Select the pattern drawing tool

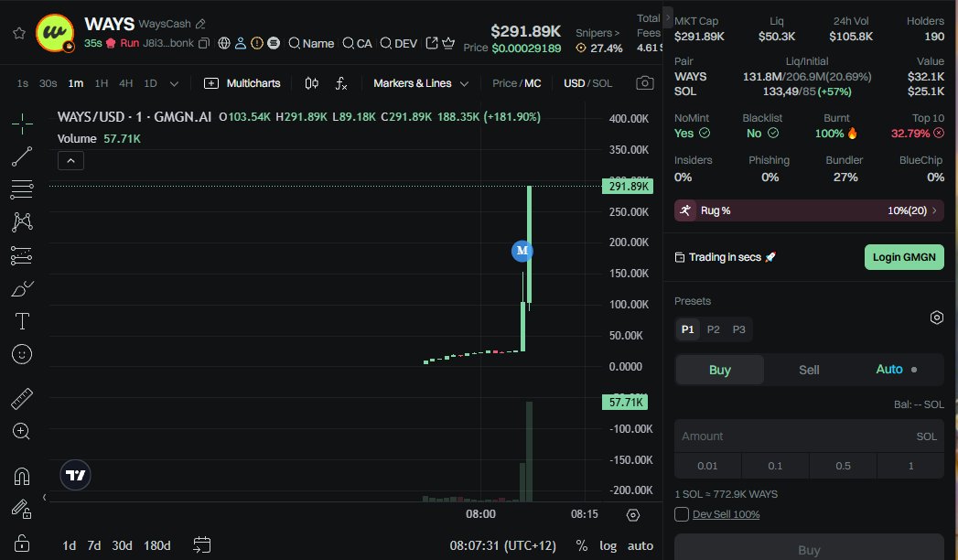pyautogui.click(x=22, y=221)
